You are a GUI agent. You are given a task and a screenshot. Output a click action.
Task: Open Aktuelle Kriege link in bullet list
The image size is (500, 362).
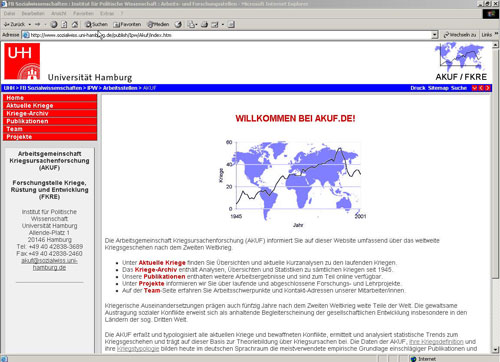[x=162, y=263]
